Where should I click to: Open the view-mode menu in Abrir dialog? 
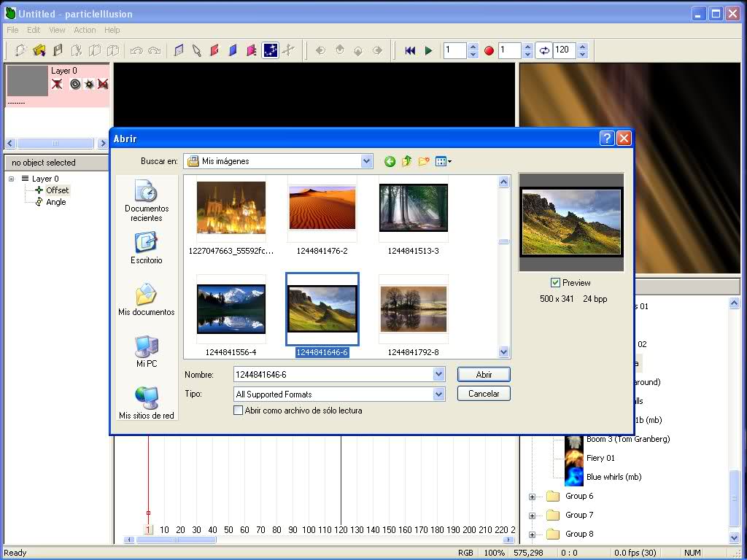click(x=443, y=161)
